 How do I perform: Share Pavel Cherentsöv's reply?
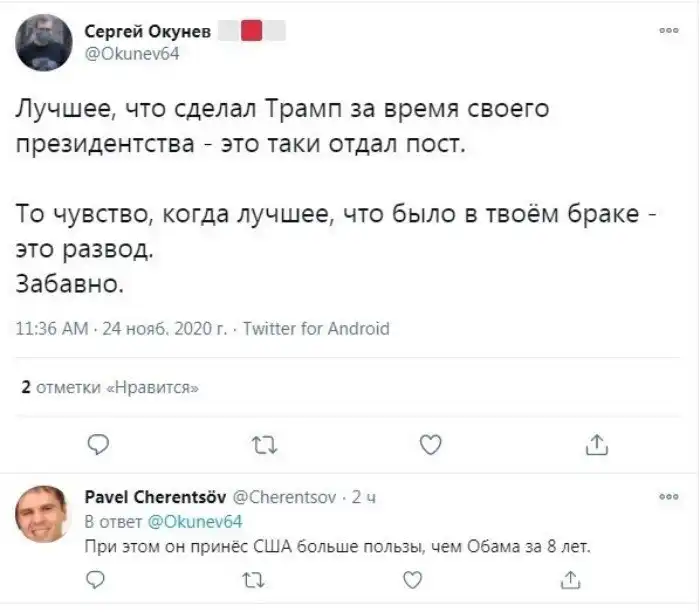click(570, 579)
